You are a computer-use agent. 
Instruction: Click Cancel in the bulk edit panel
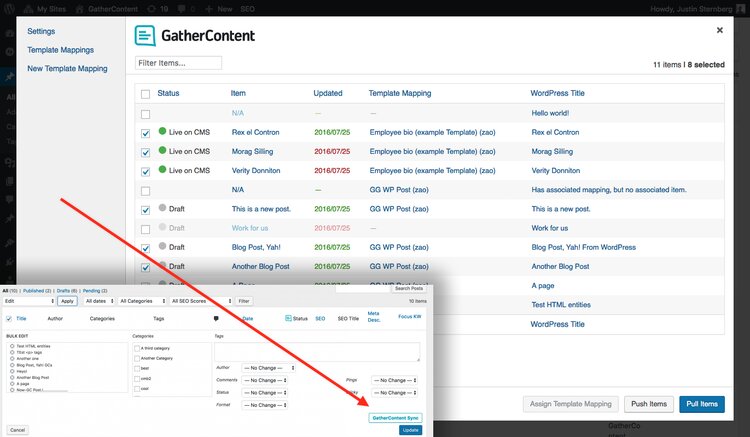click(x=17, y=430)
